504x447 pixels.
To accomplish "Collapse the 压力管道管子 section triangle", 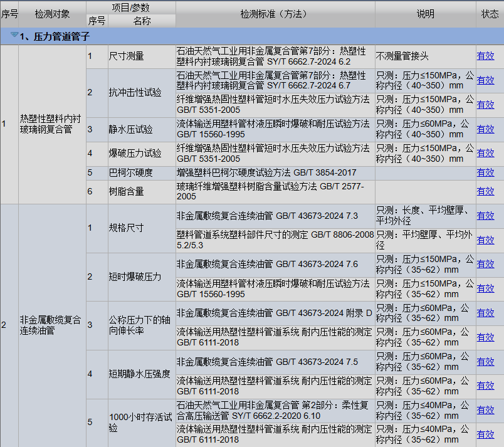I will (14, 36).
